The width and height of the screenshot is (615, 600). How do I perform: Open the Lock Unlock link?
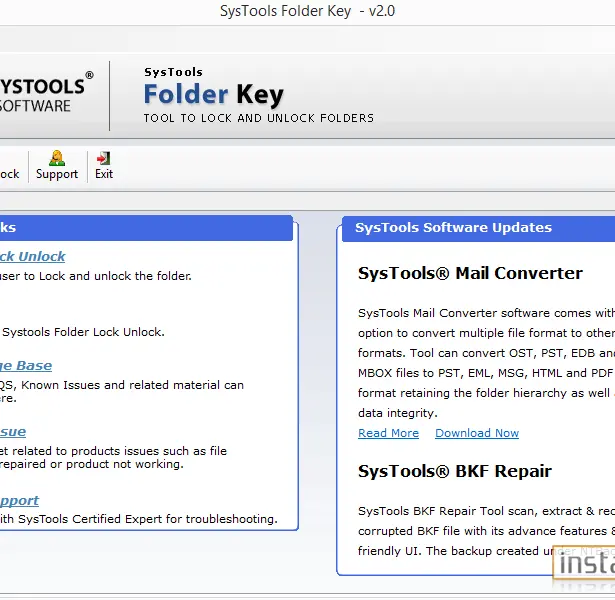point(33,256)
